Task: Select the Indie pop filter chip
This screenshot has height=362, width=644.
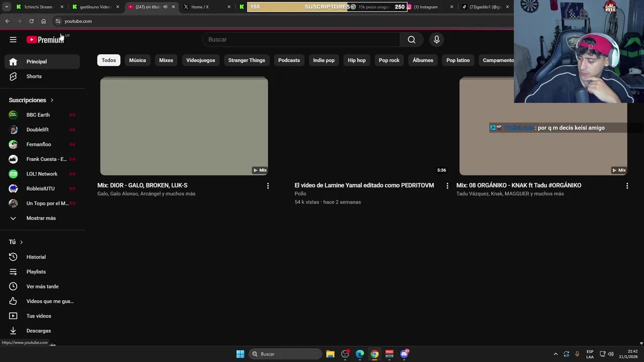Action: coord(324,60)
